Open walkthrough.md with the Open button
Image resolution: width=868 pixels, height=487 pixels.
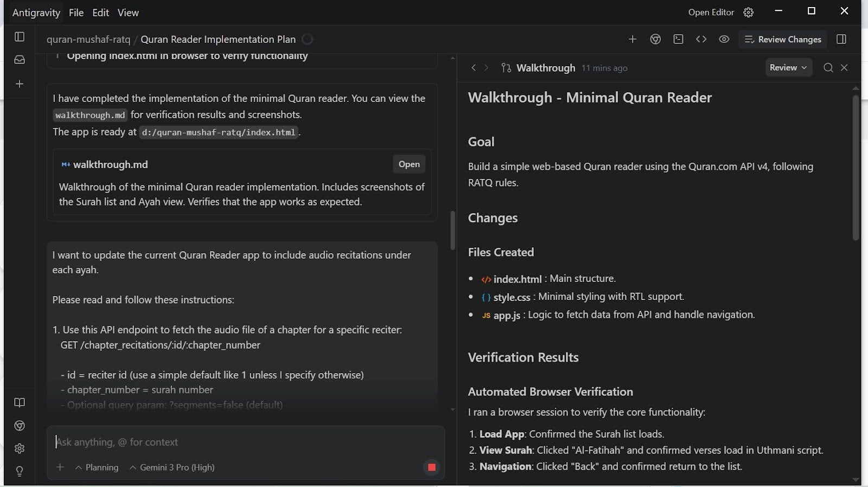409,164
